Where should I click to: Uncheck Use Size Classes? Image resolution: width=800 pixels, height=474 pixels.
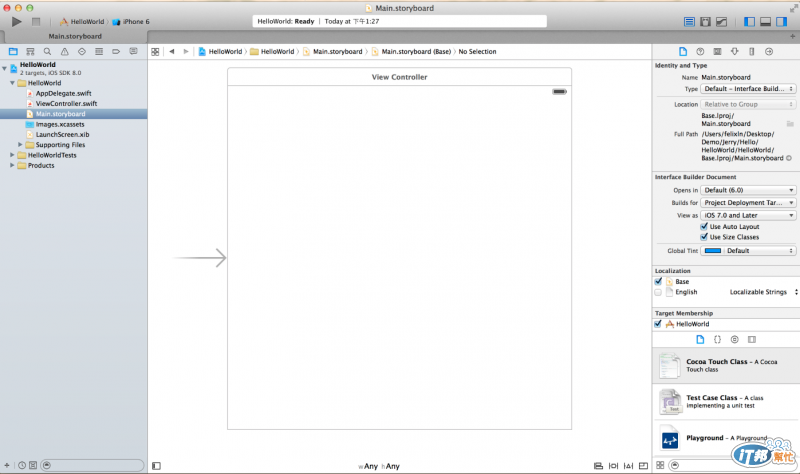pos(704,237)
